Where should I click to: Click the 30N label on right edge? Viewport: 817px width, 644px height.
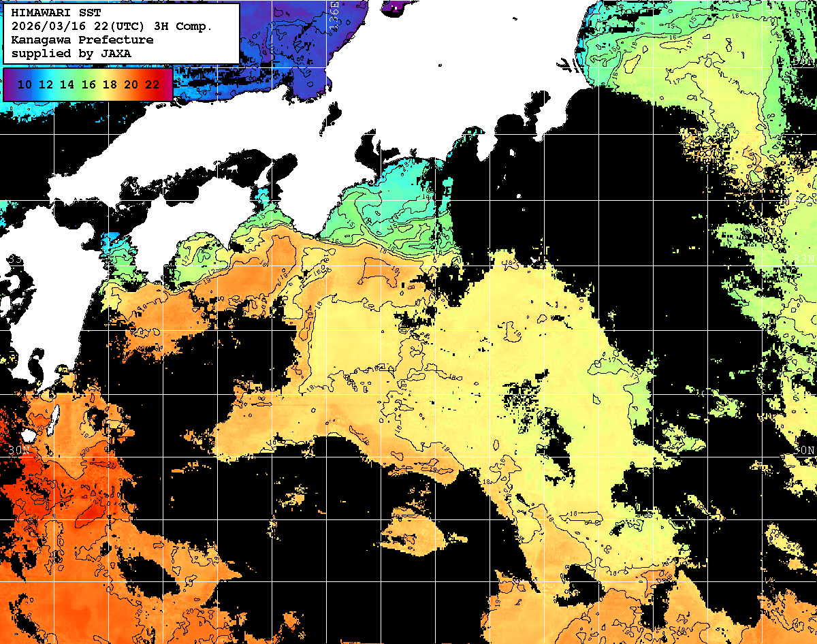805,450
